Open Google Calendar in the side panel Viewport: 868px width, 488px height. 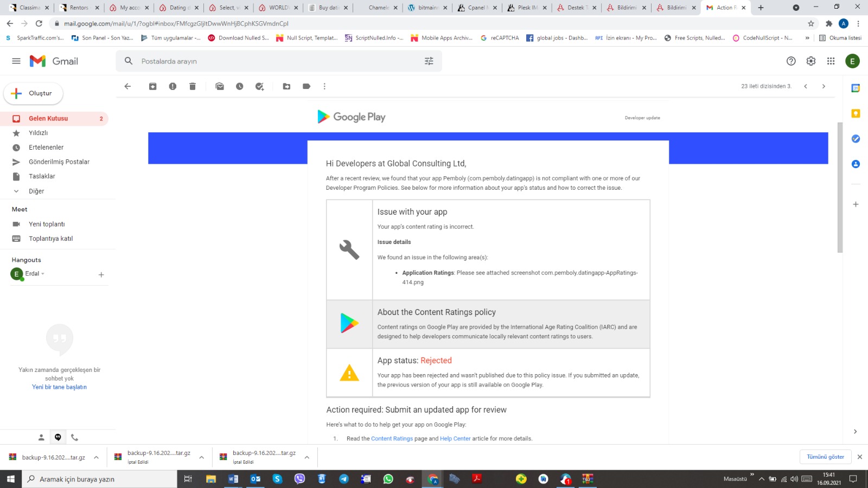(x=856, y=88)
